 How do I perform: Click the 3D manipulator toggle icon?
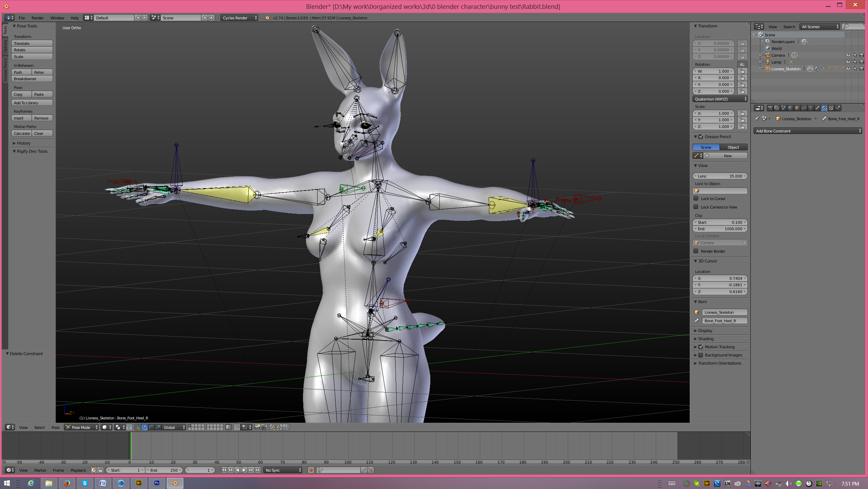click(x=138, y=427)
